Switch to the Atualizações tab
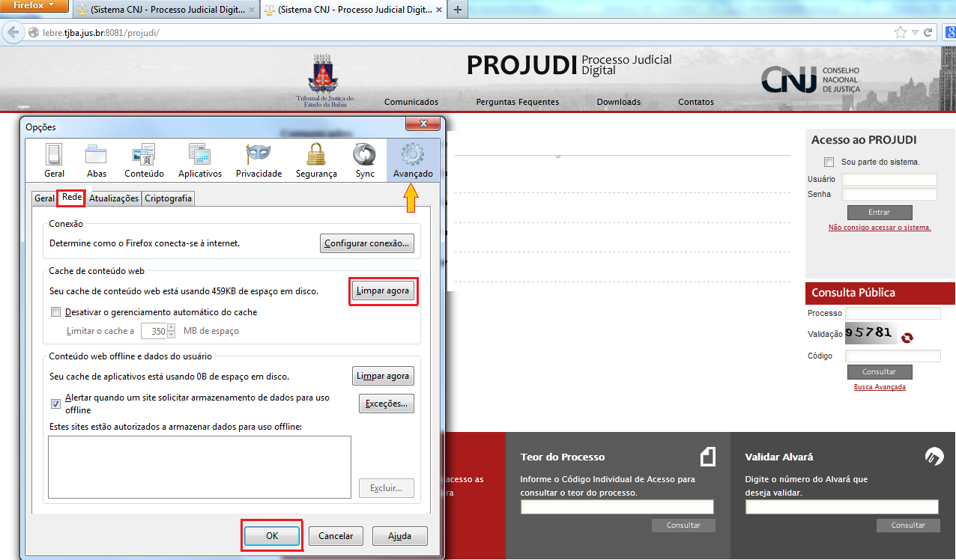956x560 pixels. pos(114,198)
